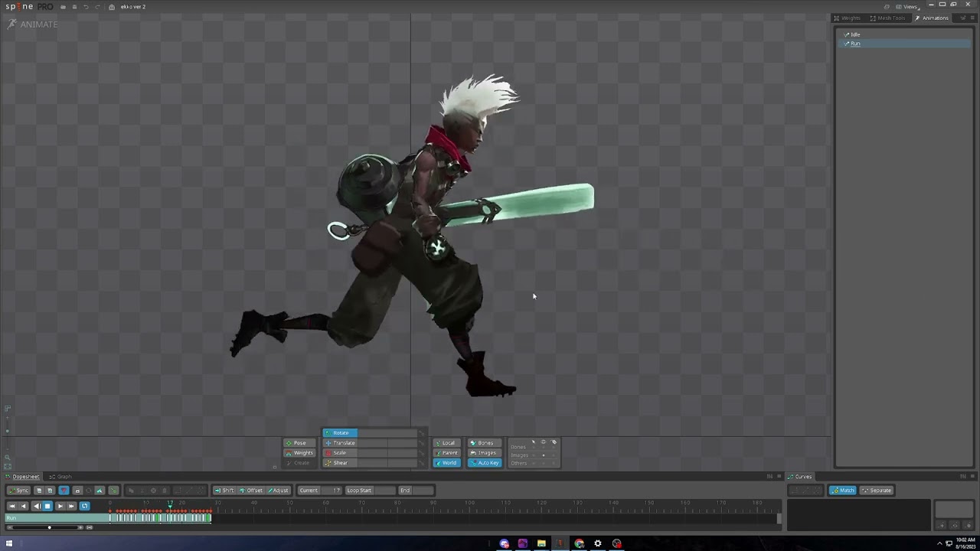Switch to the Weights panel tab
The image size is (980, 551).
[x=848, y=18]
